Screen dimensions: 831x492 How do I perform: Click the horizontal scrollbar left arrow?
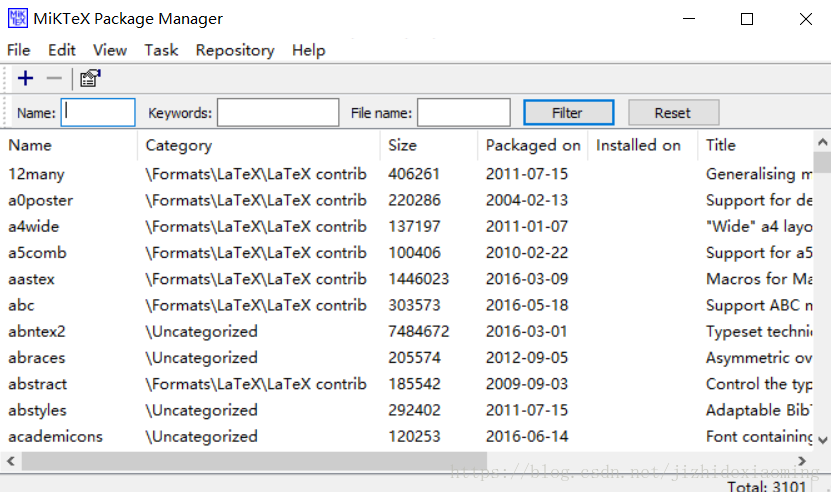tap(11, 461)
